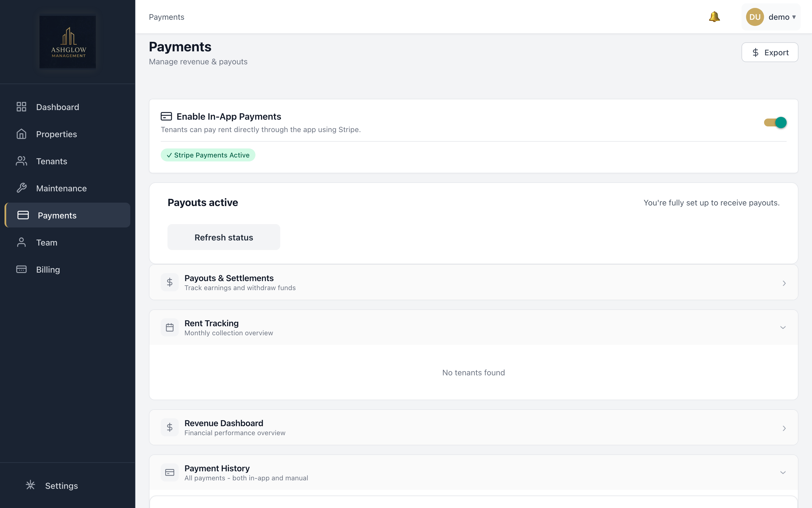
Task: Click the Revenue Dashboard dollar icon
Action: 170,427
